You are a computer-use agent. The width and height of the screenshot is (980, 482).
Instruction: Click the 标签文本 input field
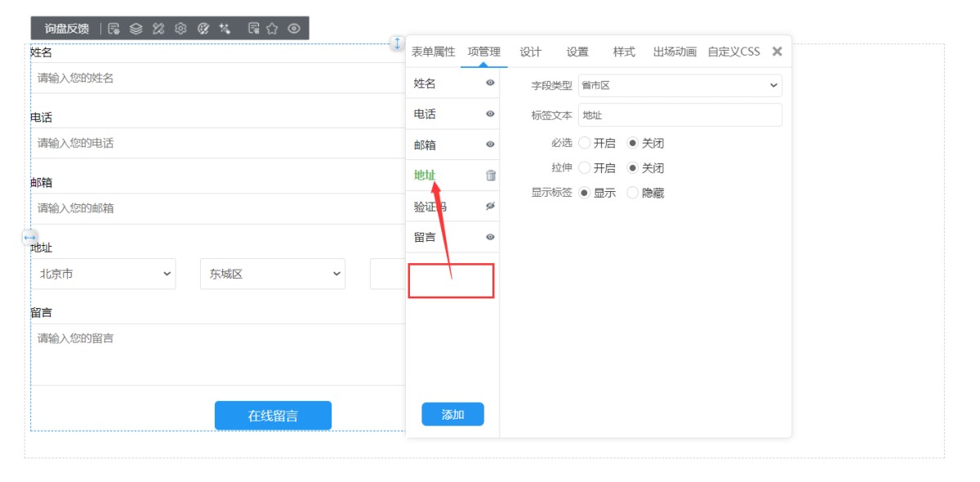click(x=679, y=115)
